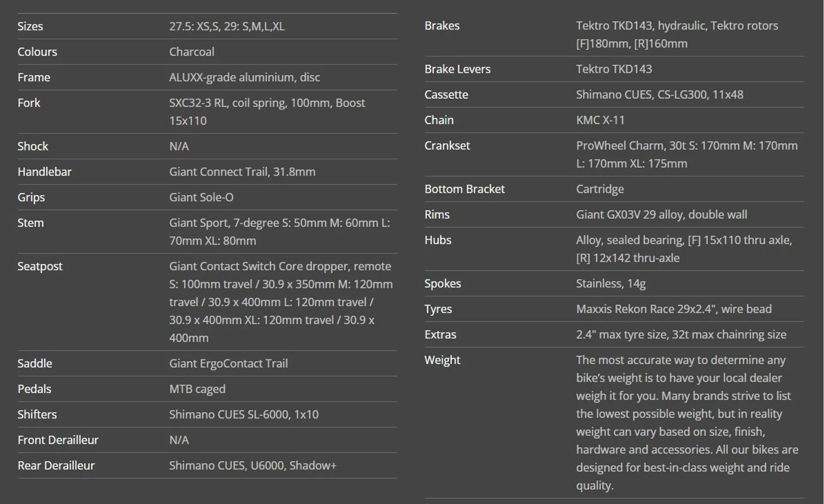The height and width of the screenshot is (504, 824).
Task: Click the Maxxis Rekon Race tyres value
Action: point(674,309)
